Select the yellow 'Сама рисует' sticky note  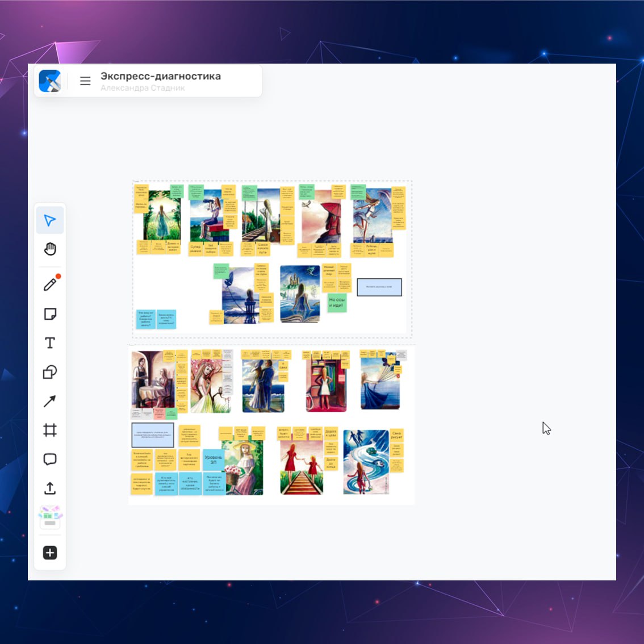(x=396, y=436)
